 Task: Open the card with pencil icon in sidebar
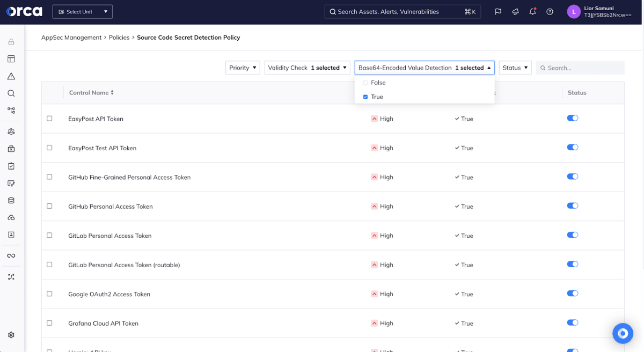point(11,183)
